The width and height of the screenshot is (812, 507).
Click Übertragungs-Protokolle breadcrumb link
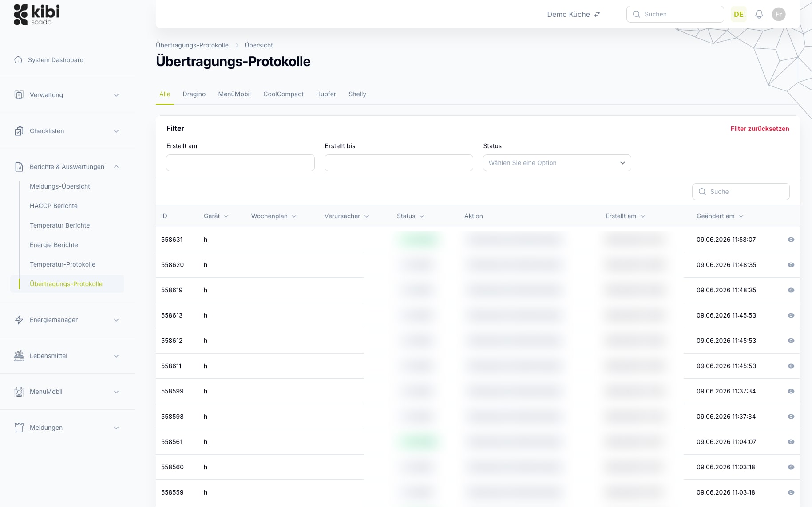192,45
